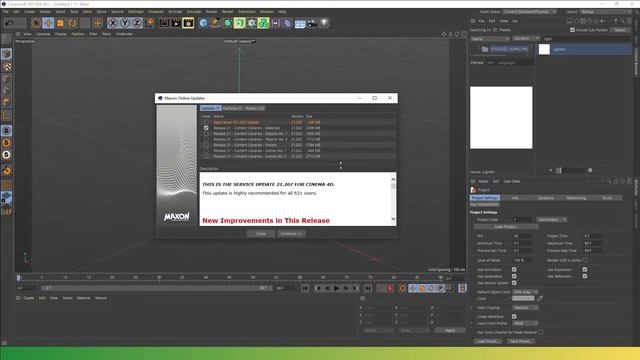Toggle the Use Deformers checkbox

(x=584, y=276)
